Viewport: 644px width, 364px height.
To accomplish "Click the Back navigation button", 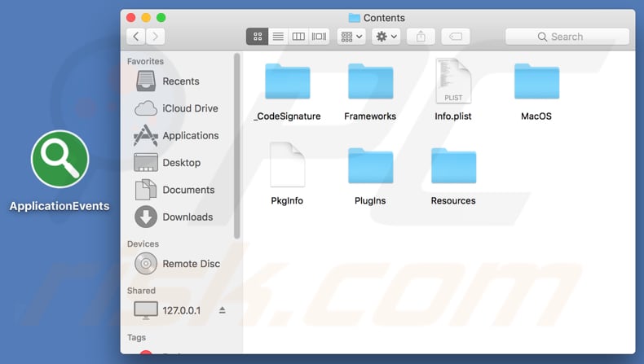I will tap(135, 37).
